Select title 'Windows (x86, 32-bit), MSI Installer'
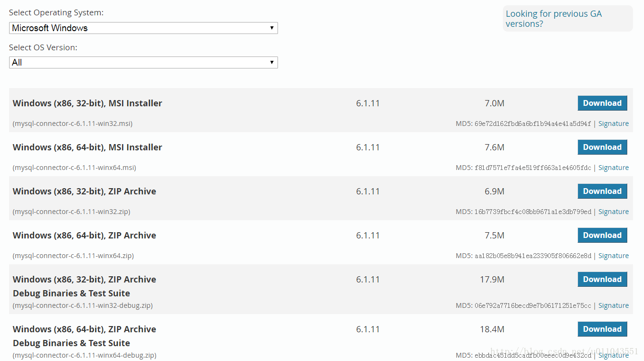 [x=88, y=103]
